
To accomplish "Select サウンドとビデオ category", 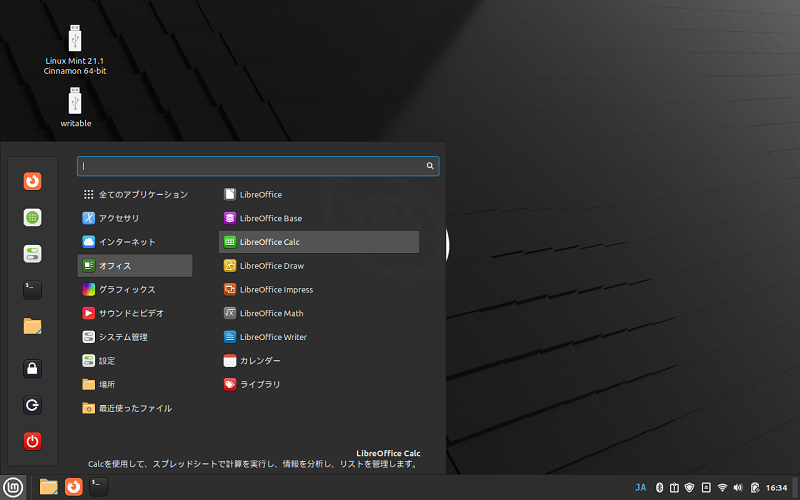I will [135, 313].
